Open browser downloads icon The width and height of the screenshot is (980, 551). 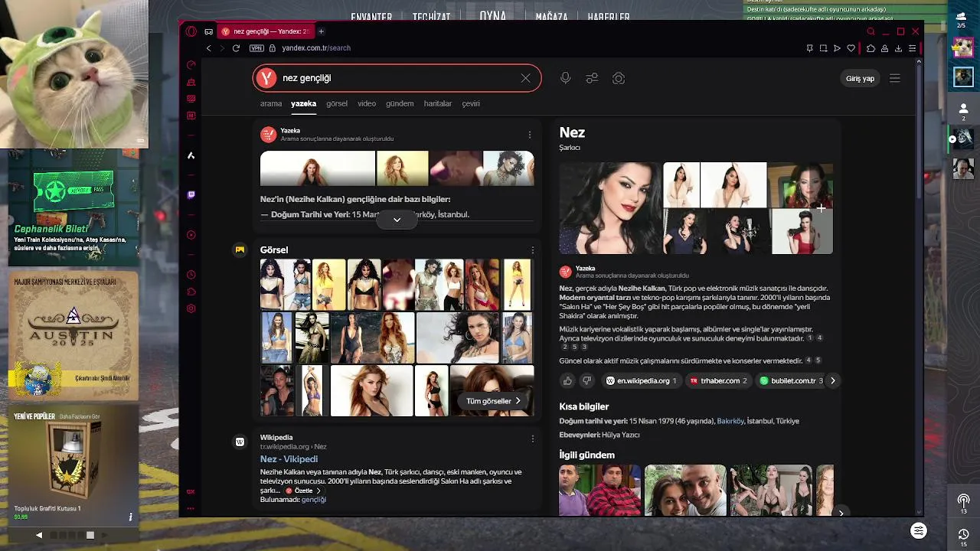[x=898, y=48]
